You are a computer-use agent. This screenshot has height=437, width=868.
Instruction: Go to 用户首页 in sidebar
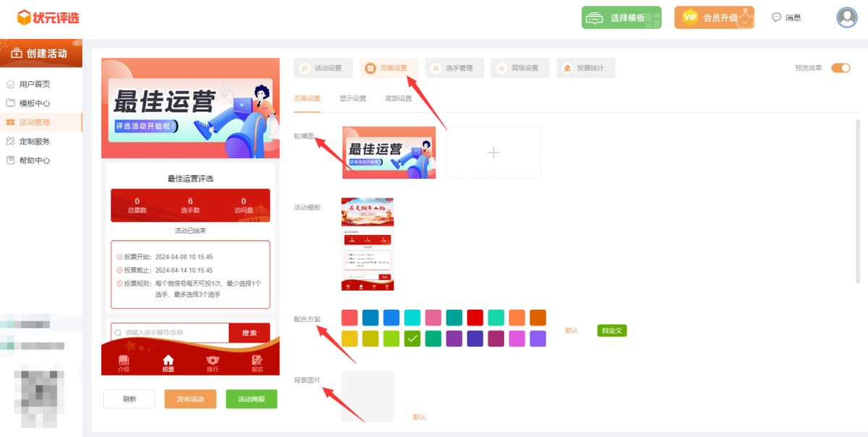34,84
